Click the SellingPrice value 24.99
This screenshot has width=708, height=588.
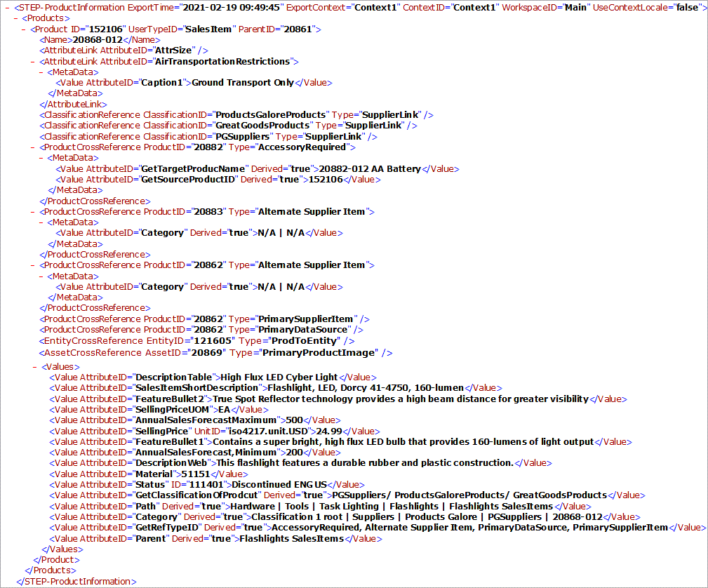[x=329, y=432]
